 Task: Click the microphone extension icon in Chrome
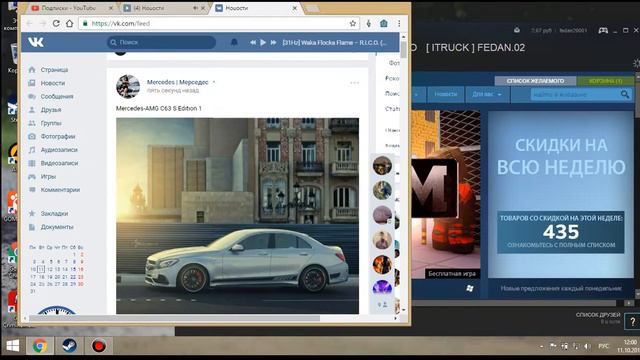[369, 24]
